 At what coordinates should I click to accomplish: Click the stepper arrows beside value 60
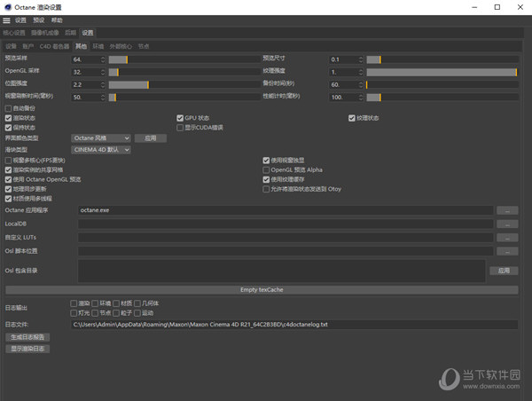point(361,84)
